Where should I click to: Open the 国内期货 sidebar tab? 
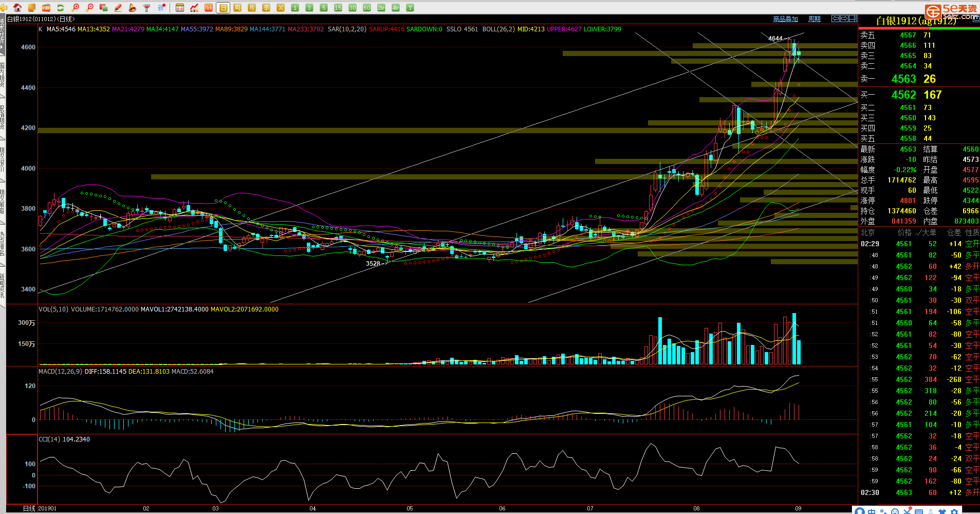[x=3, y=75]
